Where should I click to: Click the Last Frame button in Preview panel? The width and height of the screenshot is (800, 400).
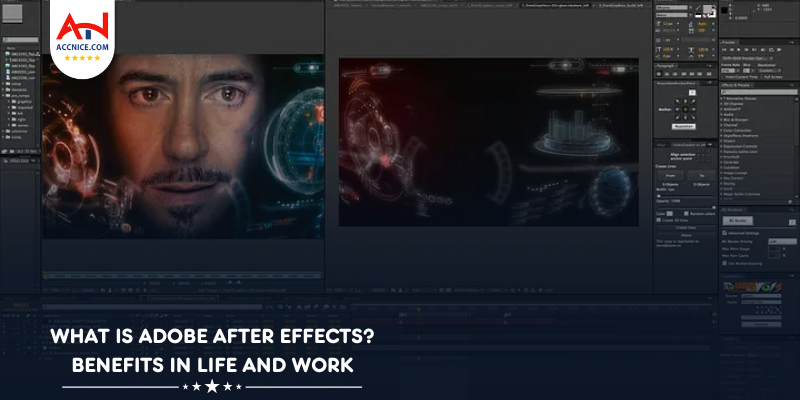[x=754, y=49]
